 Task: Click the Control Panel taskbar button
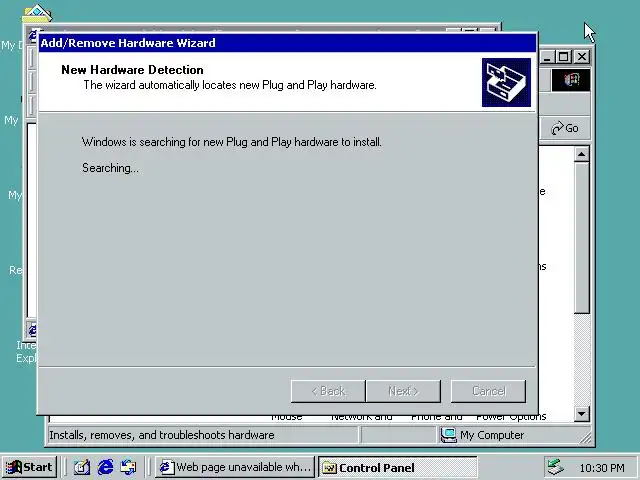click(398, 467)
